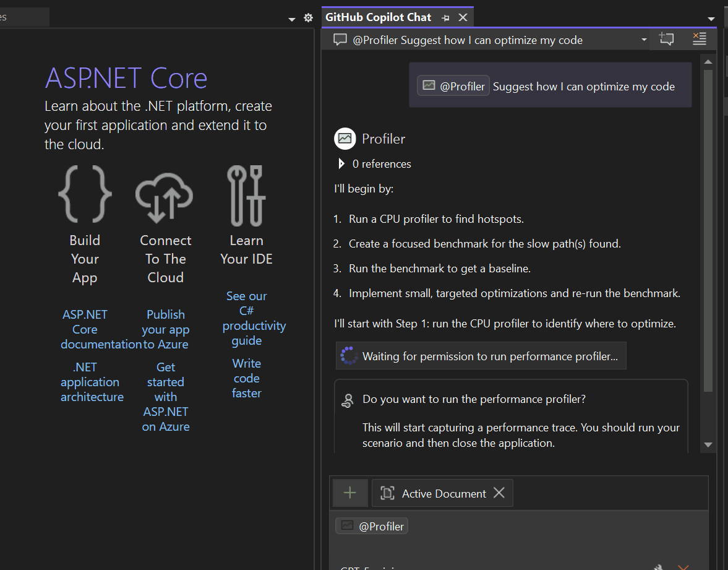This screenshot has width=728, height=570.
Task: Click the Waiting for permission status box
Action: [x=481, y=356]
